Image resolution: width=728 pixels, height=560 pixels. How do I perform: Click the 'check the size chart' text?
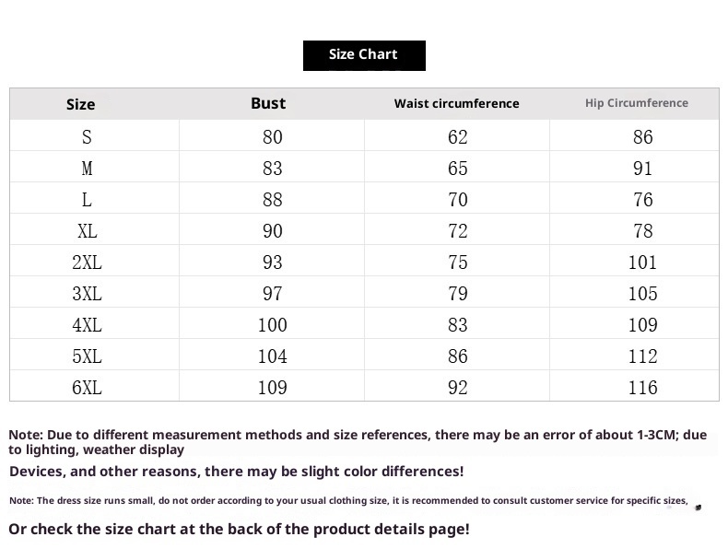(239, 529)
